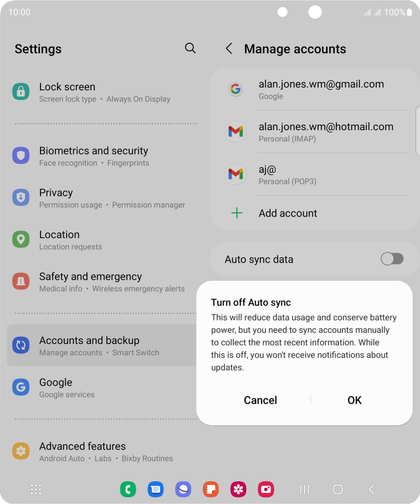The width and height of the screenshot is (420, 504).
Task: Open the app drawer grid icon
Action: pyautogui.click(x=36, y=489)
